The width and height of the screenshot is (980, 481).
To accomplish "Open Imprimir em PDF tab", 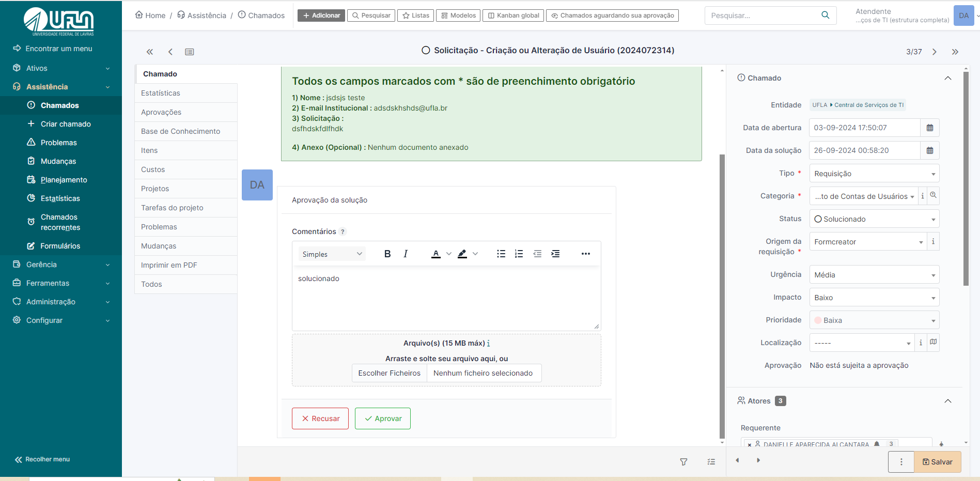I will (x=186, y=265).
